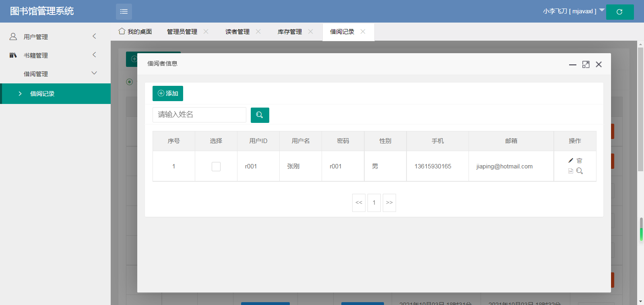Switch to the 读者管理 tab
644x305 pixels.
click(x=237, y=32)
